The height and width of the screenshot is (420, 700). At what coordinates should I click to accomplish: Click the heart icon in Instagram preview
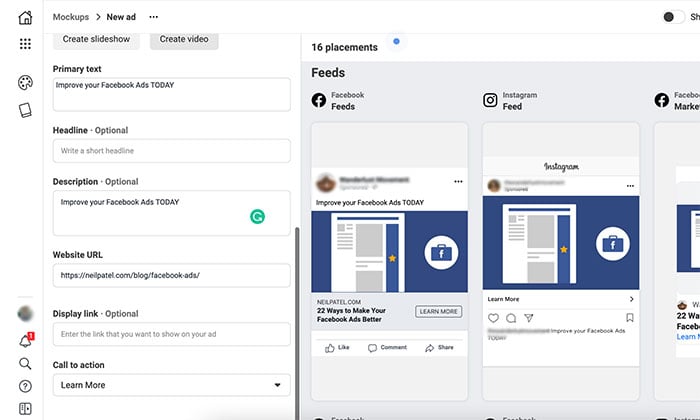(x=493, y=318)
